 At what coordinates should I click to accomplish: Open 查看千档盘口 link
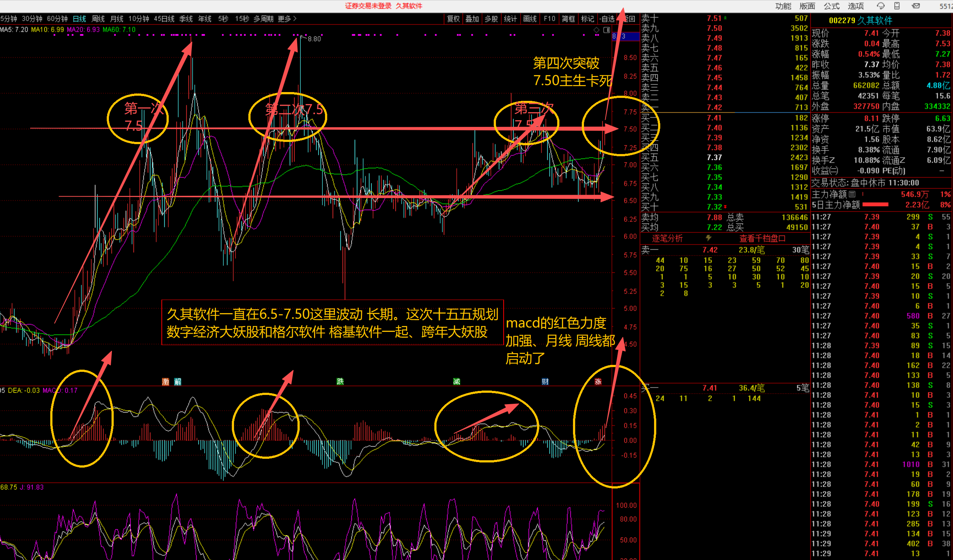(762, 238)
